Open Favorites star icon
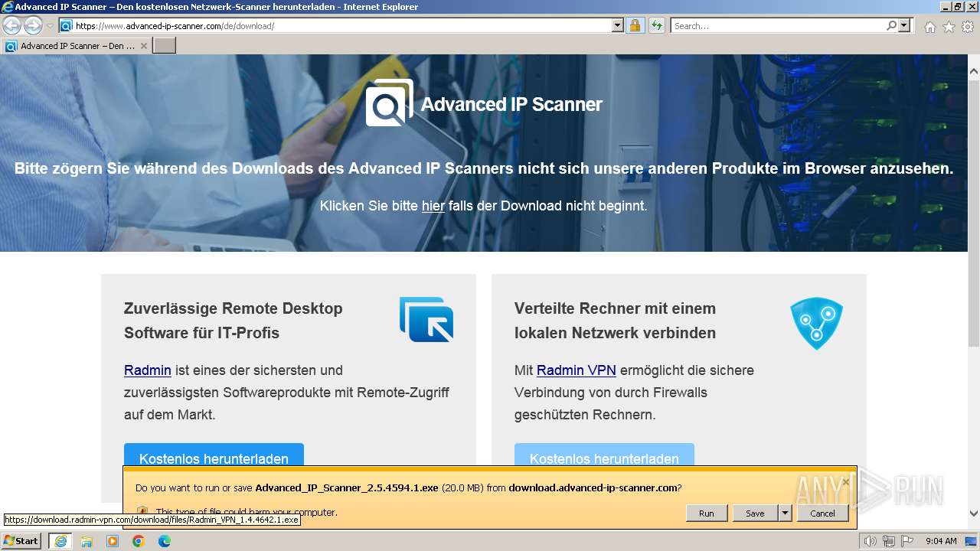 pyautogui.click(x=949, y=27)
